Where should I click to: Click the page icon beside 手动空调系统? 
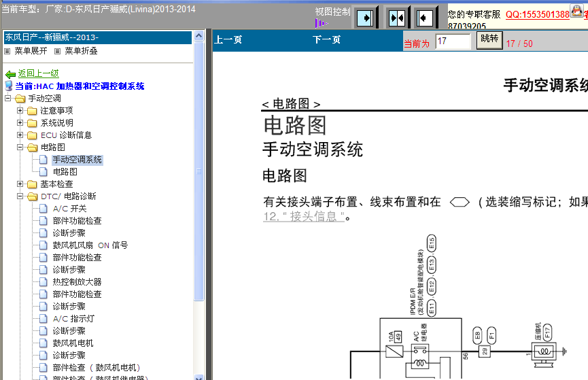(44, 160)
